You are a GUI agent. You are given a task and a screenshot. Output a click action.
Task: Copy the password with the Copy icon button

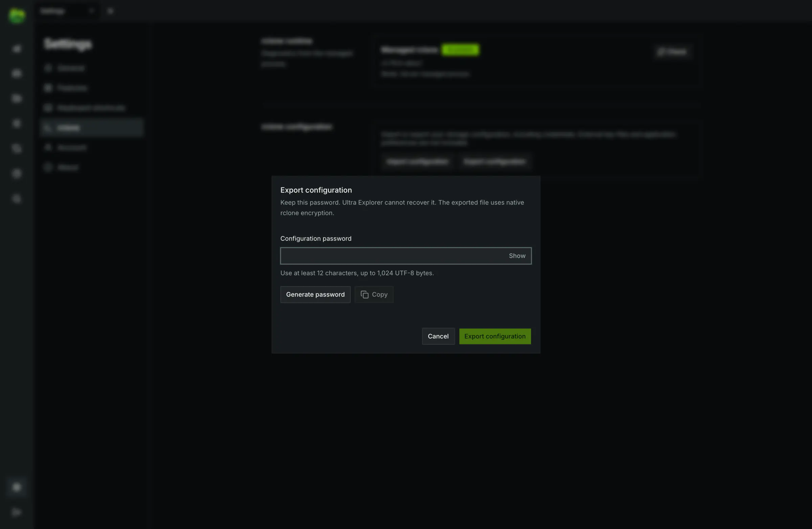[374, 294]
